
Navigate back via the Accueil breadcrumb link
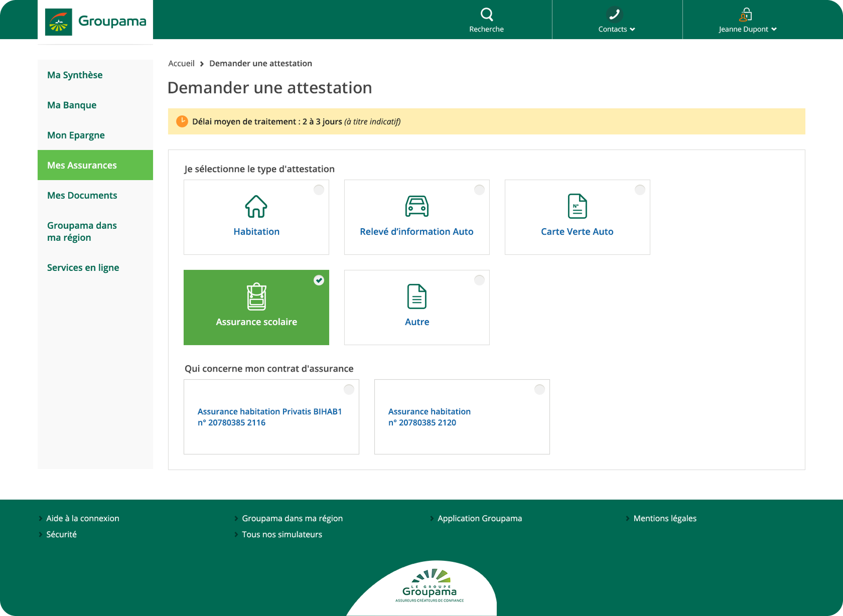(x=181, y=63)
